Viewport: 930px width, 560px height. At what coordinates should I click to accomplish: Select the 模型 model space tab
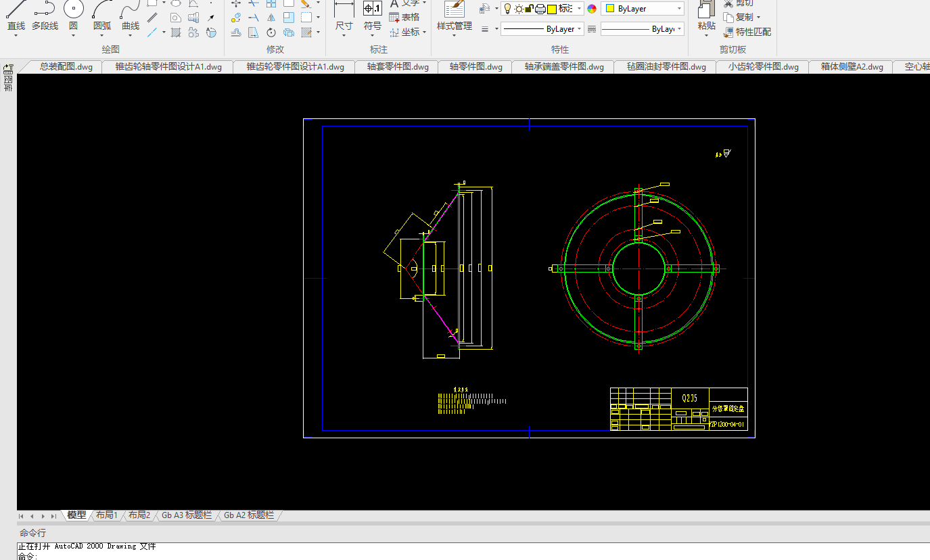[76, 515]
